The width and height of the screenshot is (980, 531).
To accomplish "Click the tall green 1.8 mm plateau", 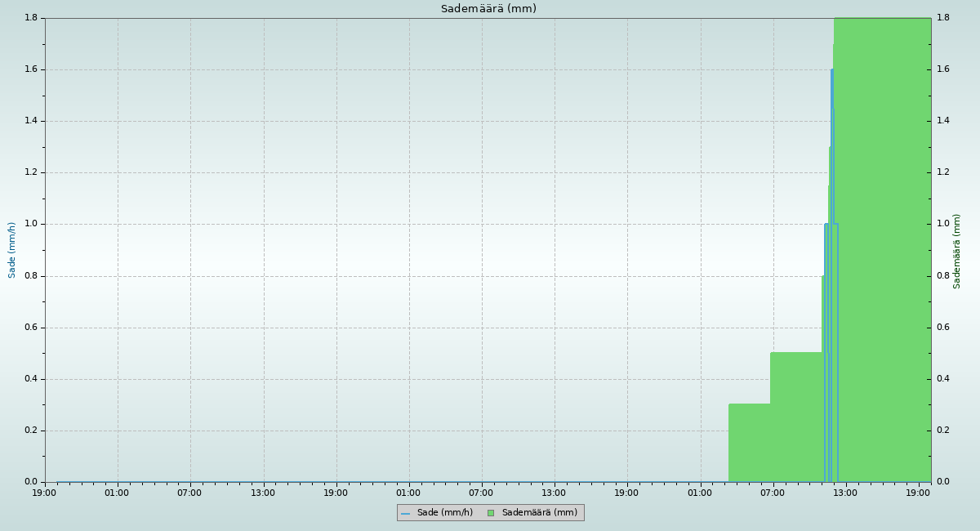I will (x=882, y=245).
